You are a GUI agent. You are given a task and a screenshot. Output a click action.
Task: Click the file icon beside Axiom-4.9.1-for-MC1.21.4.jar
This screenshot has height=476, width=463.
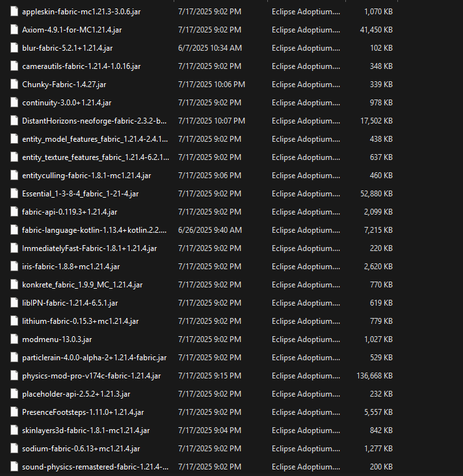pos(14,30)
